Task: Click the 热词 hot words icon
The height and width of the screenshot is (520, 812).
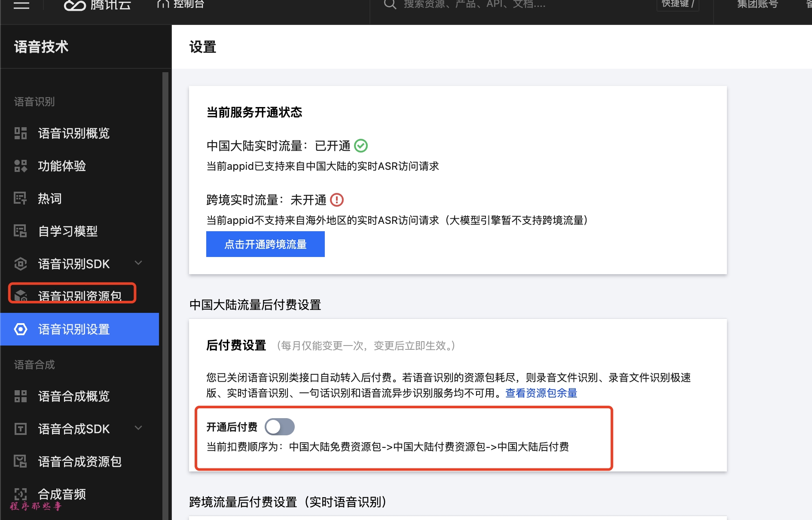Action: 20,199
